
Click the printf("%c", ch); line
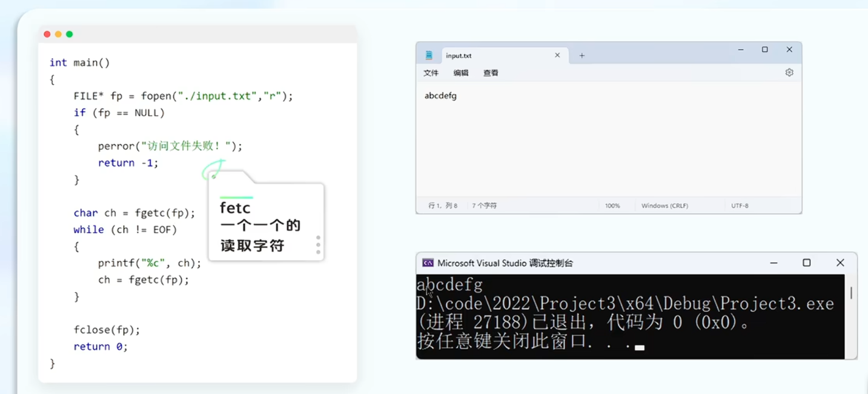(x=150, y=263)
